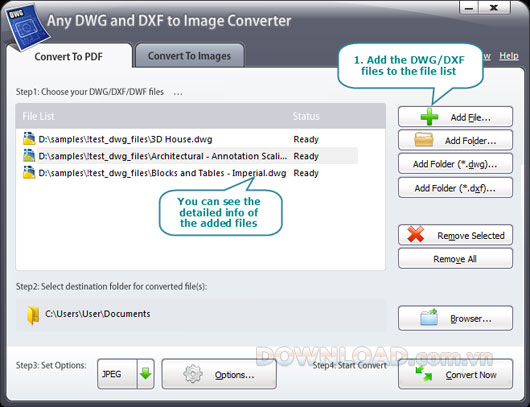Click the C:\Users\User\Documents destination path

tap(98, 314)
